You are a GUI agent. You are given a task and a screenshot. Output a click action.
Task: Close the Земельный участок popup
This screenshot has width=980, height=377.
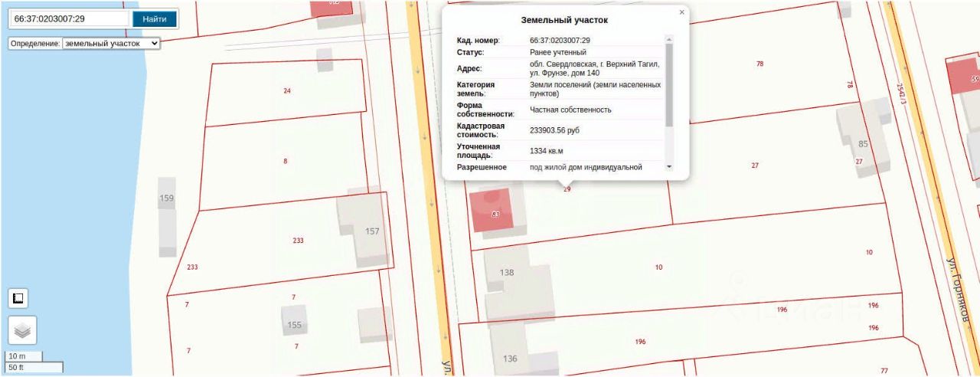(681, 12)
